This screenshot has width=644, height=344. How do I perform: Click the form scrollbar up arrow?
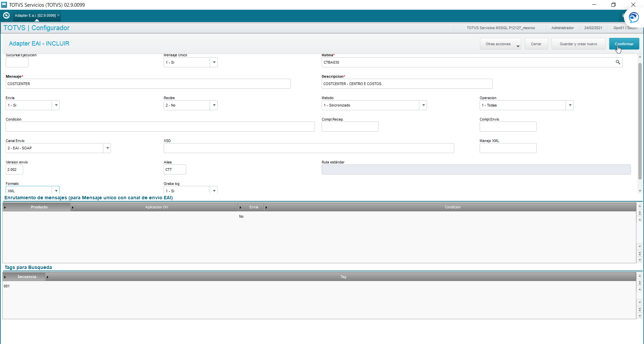(x=640, y=57)
